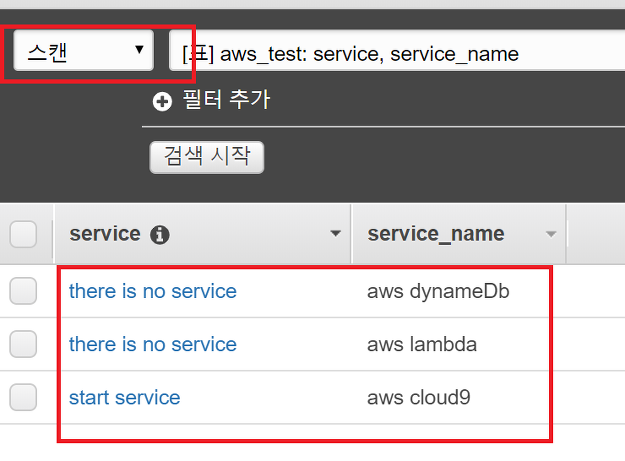The image size is (625, 461).
Task: Open the service column dropdown arrow
Action: coord(336,233)
